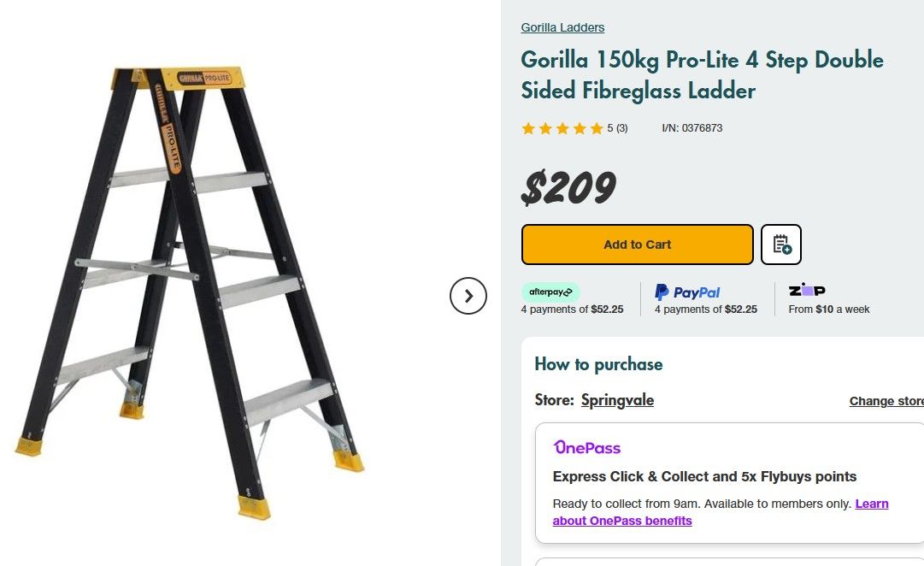
Task: Click the OnePass logo
Action: (x=586, y=447)
